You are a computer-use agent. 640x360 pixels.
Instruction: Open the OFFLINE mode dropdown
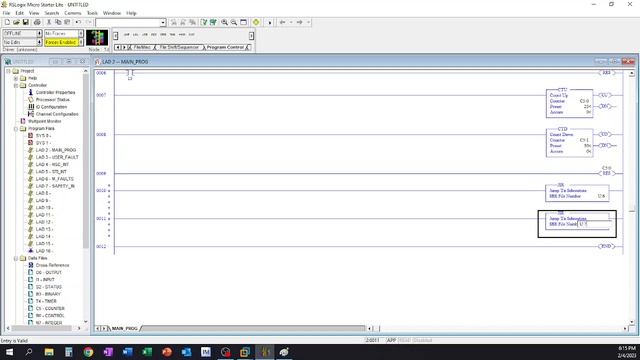point(39,33)
